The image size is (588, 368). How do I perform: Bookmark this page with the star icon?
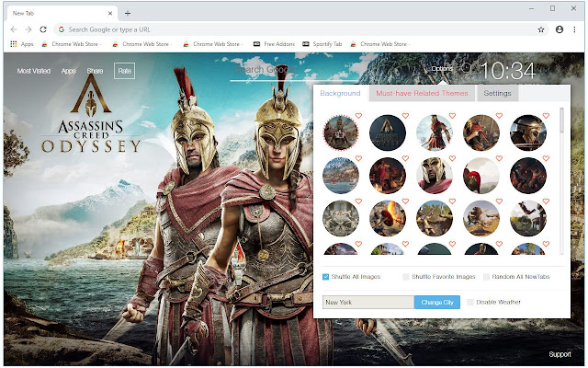pos(541,29)
